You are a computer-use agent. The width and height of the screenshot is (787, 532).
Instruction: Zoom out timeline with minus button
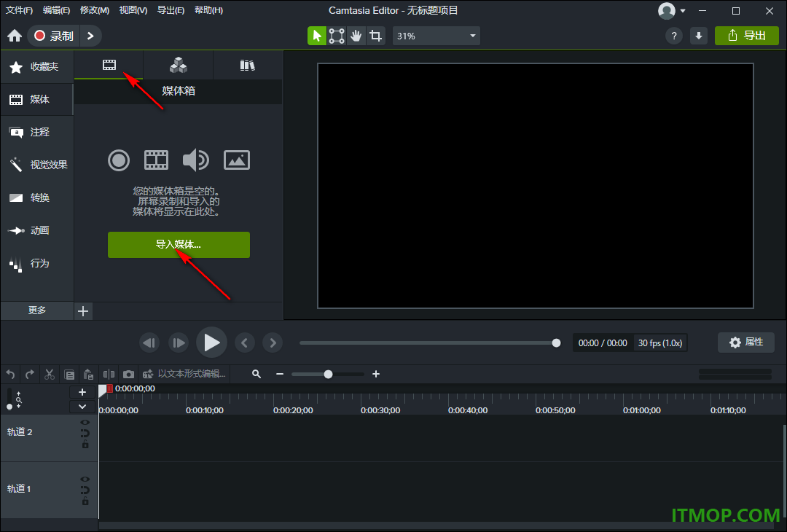(x=280, y=374)
